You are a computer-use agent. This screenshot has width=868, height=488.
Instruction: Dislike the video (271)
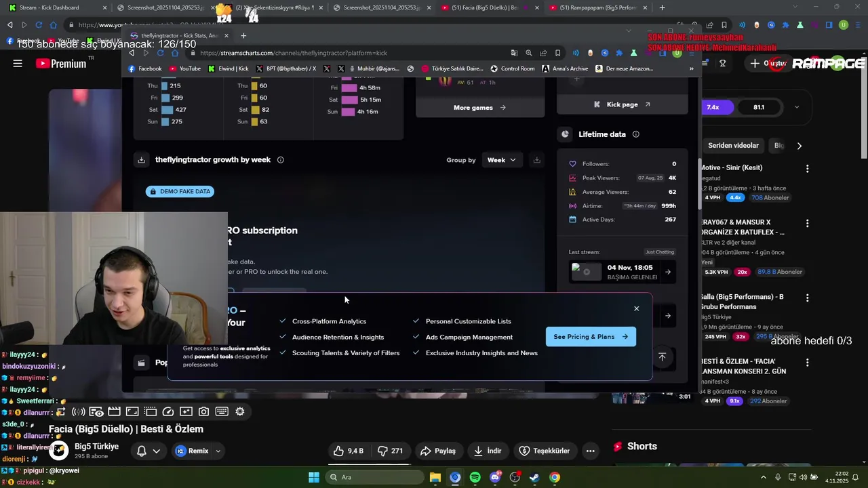pos(391,451)
